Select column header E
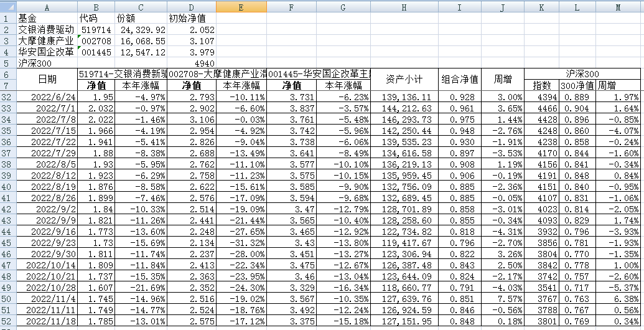644x330 pixels. click(x=241, y=7)
